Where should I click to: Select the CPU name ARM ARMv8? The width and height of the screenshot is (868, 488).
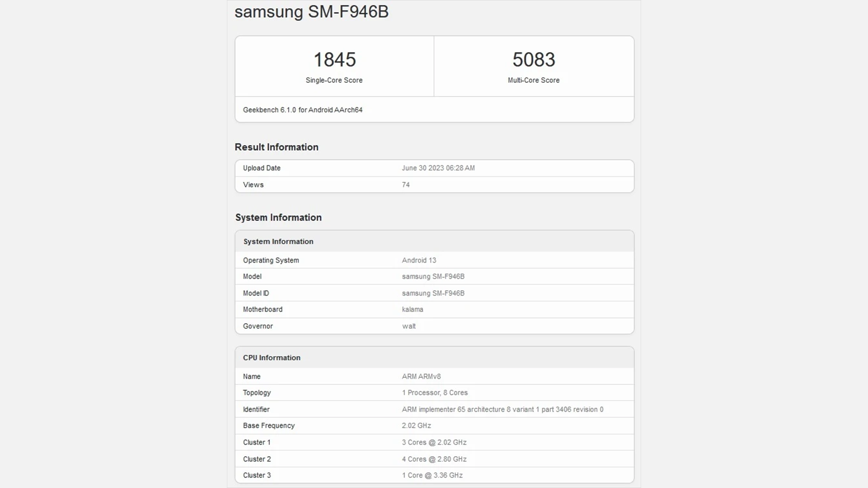click(421, 376)
